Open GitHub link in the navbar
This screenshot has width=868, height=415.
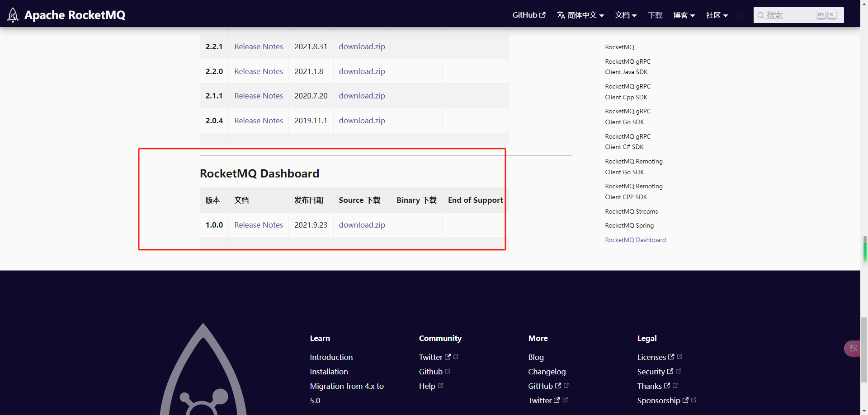coord(529,15)
